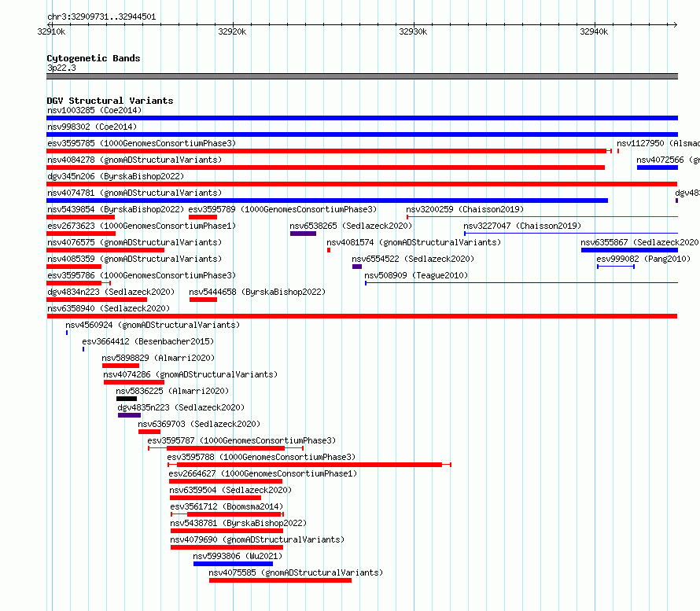The width and height of the screenshot is (700, 611).
Task: Click nsv5438781 (ByrskaBishop2022) label
Action: pos(238,523)
